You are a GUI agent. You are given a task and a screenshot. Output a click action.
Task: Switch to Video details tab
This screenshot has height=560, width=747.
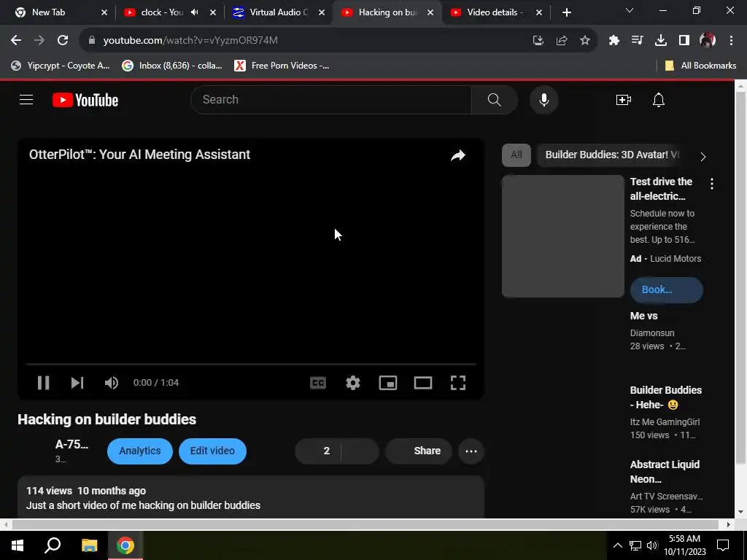(x=495, y=12)
